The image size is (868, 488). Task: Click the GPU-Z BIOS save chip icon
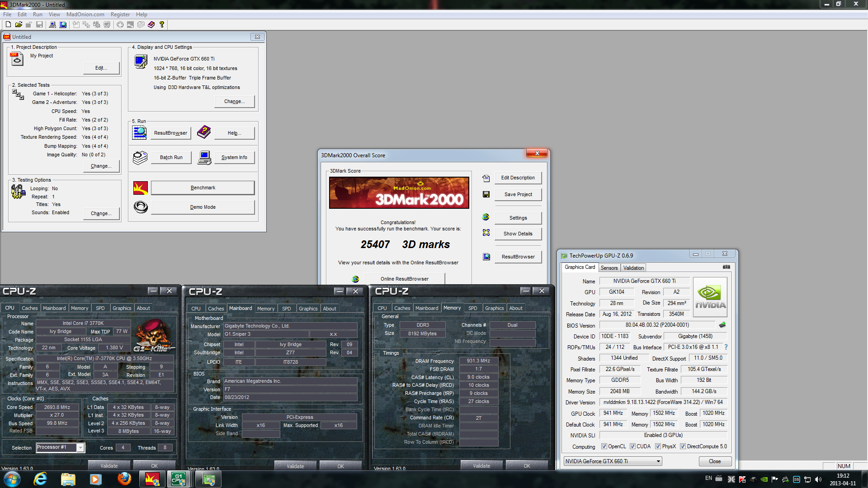click(722, 325)
